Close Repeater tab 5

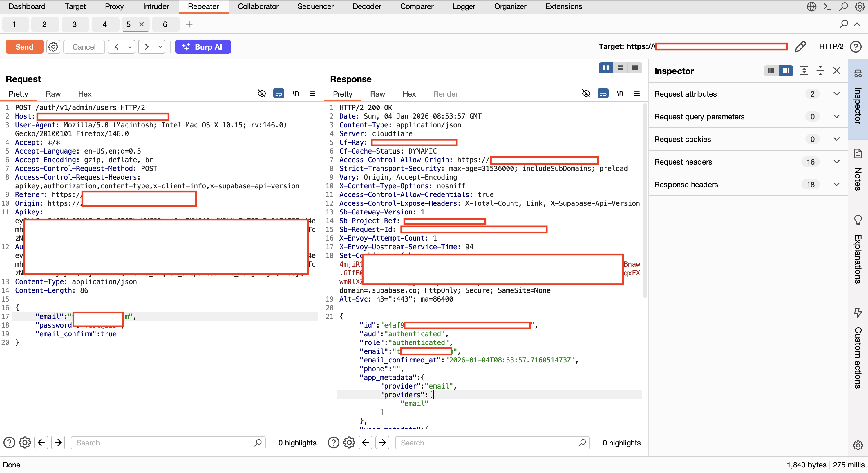point(142,24)
